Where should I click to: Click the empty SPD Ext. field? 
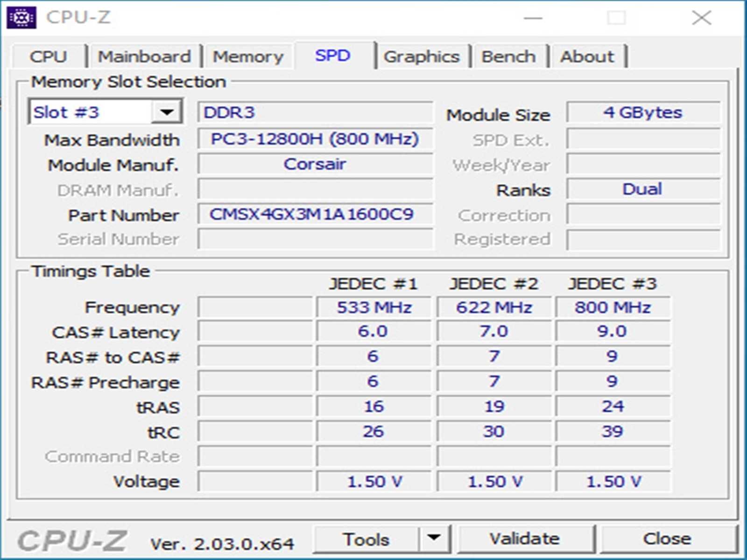pyautogui.click(x=643, y=139)
